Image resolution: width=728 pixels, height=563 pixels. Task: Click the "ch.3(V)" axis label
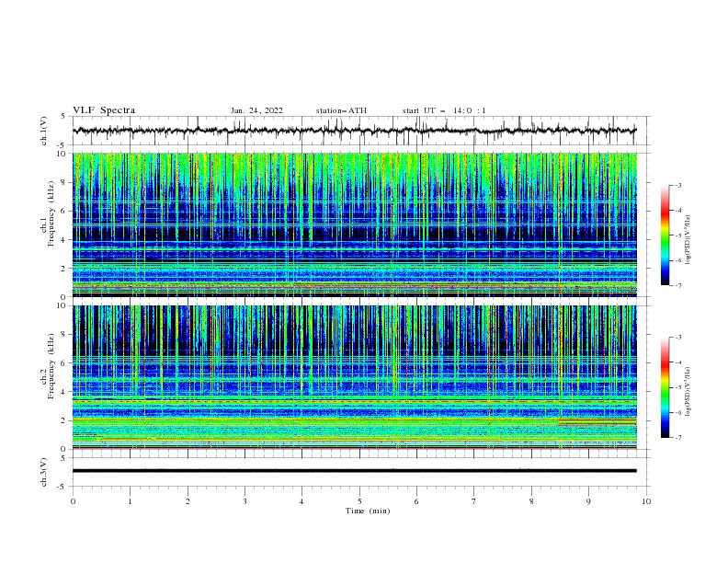click(x=44, y=472)
